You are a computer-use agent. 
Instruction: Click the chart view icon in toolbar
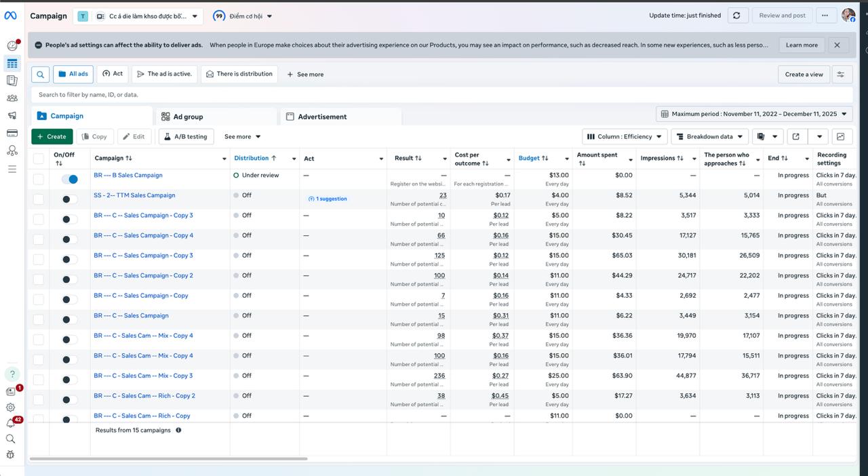[x=841, y=136]
